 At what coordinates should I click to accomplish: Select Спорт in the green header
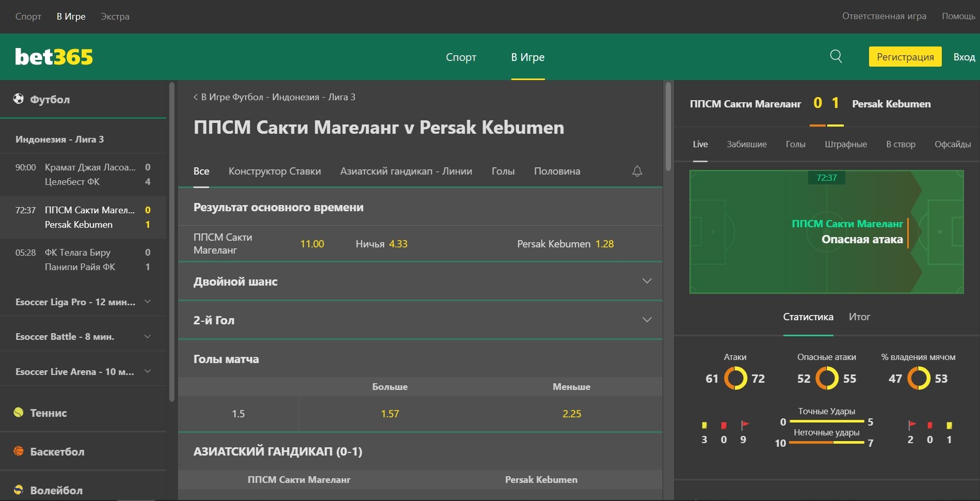(461, 57)
